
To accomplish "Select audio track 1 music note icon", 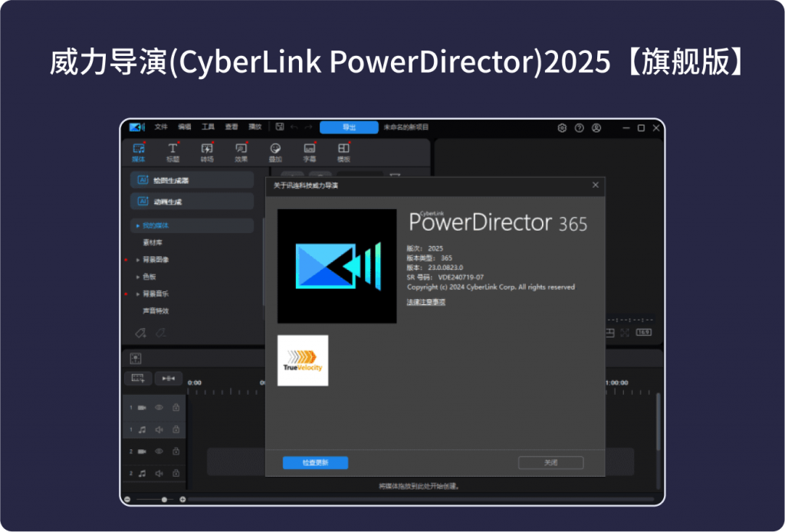I will coord(142,429).
